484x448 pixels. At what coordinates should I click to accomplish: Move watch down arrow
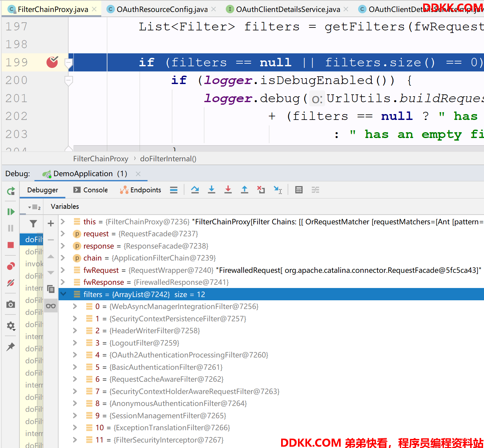click(51, 272)
